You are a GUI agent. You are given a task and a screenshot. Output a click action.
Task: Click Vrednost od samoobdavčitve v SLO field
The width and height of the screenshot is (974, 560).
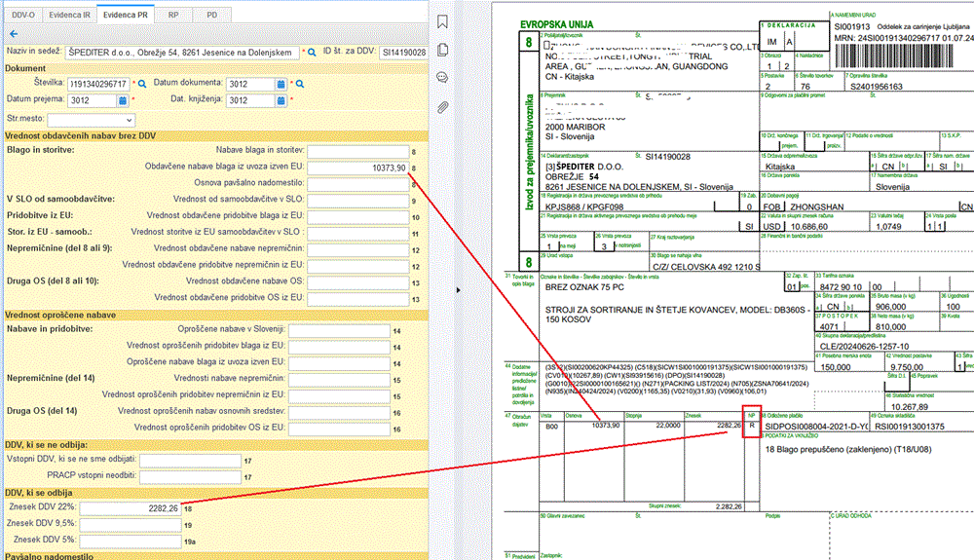(357, 200)
